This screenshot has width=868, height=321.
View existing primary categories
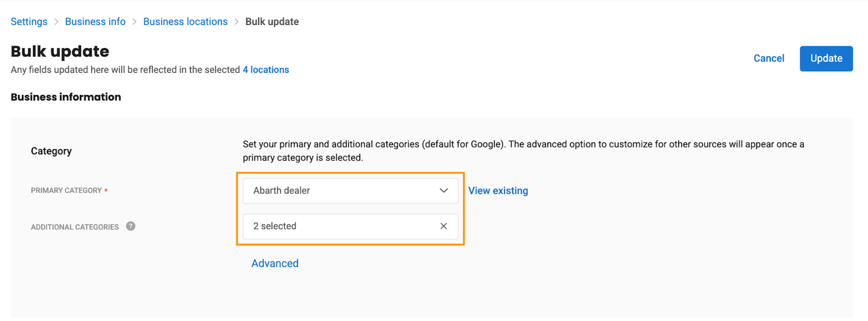coord(498,191)
